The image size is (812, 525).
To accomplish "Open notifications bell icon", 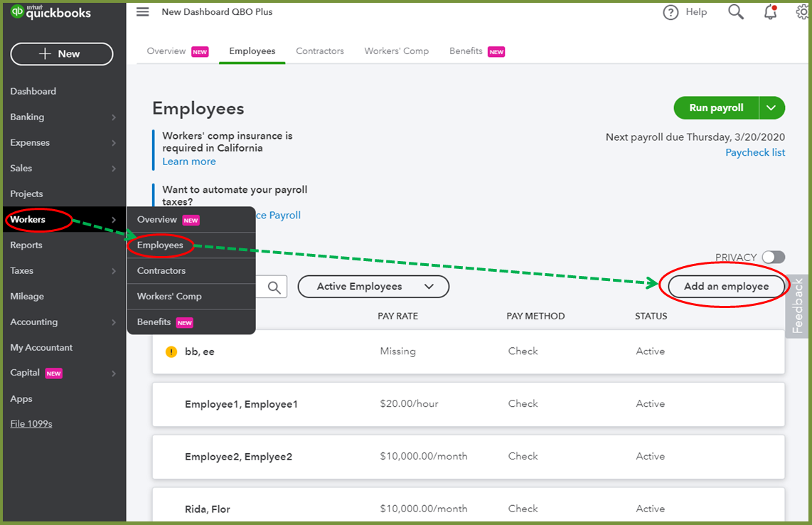I will pyautogui.click(x=771, y=12).
